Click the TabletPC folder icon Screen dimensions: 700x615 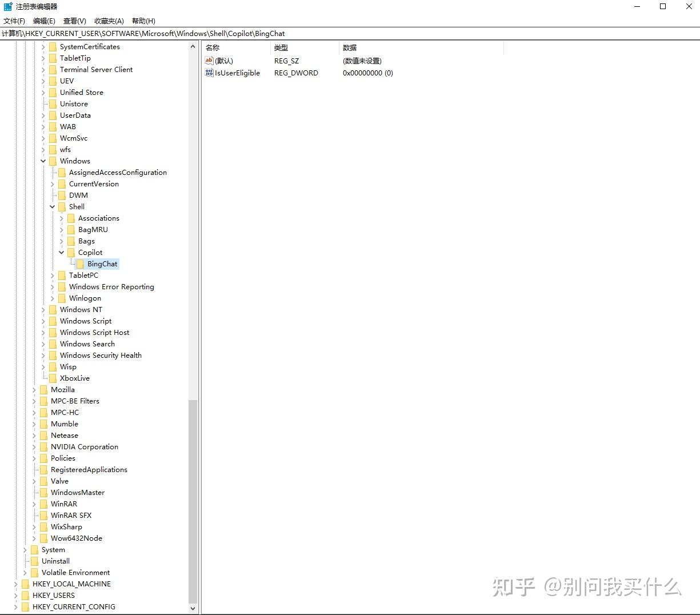[x=62, y=275]
